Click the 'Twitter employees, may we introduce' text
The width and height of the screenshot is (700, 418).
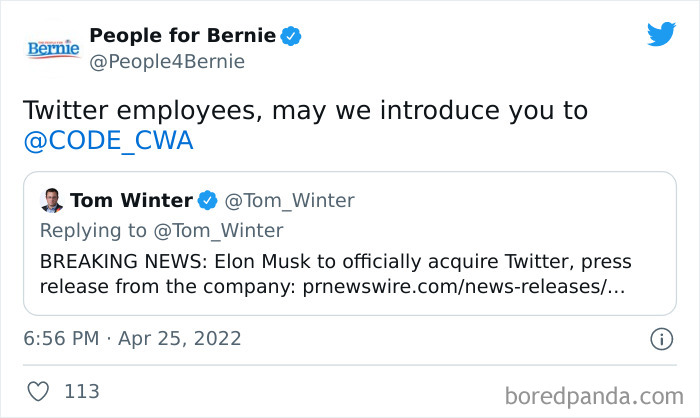(305, 110)
